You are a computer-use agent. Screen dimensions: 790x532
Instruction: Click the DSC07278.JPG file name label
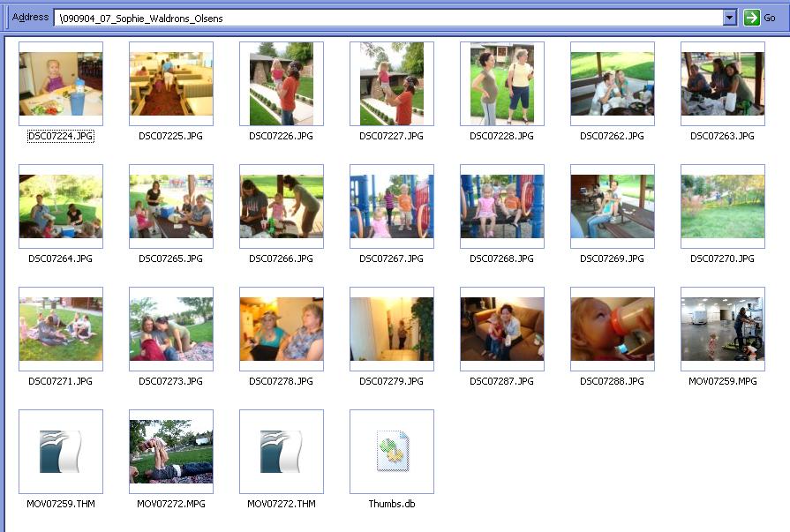(x=282, y=381)
